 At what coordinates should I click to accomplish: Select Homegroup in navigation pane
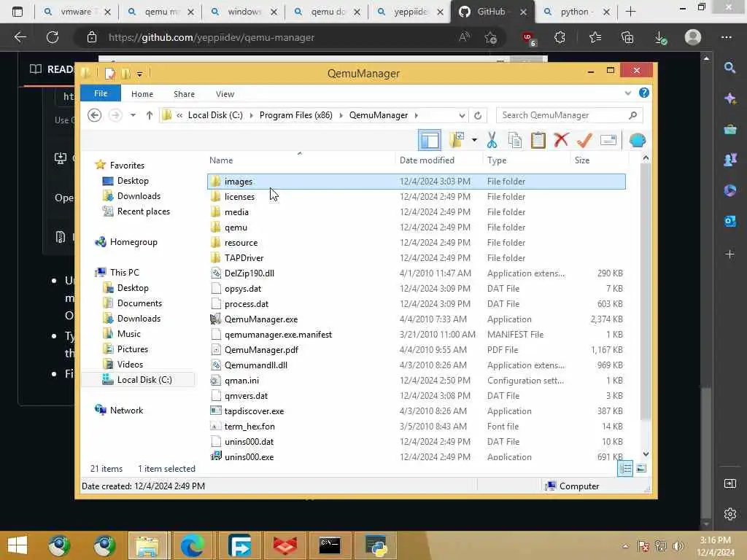[x=126, y=242]
